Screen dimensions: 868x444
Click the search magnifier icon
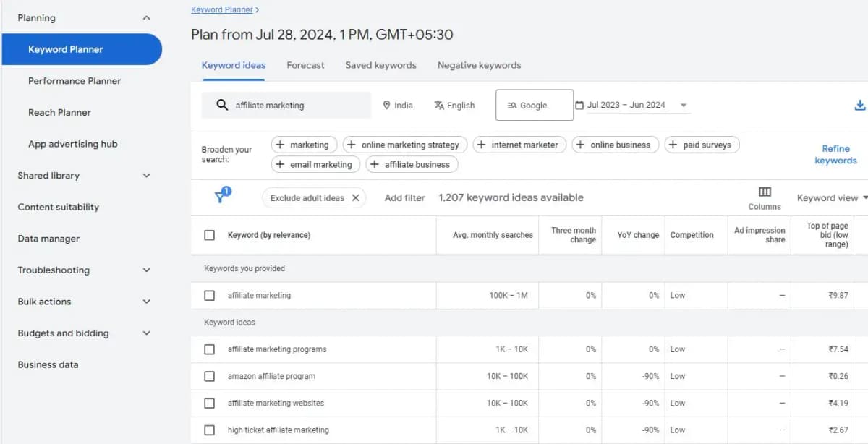(222, 105)
